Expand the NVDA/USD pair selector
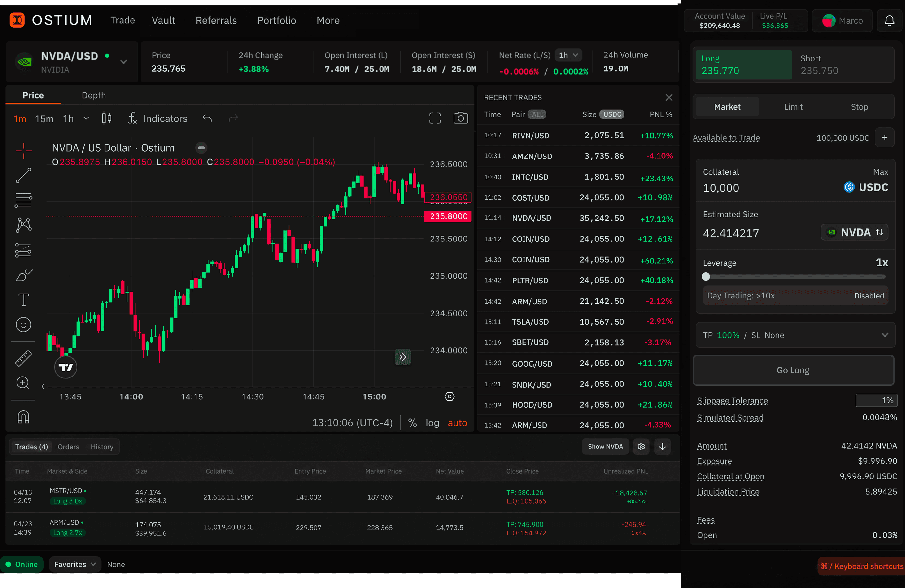 coord(123,62)
